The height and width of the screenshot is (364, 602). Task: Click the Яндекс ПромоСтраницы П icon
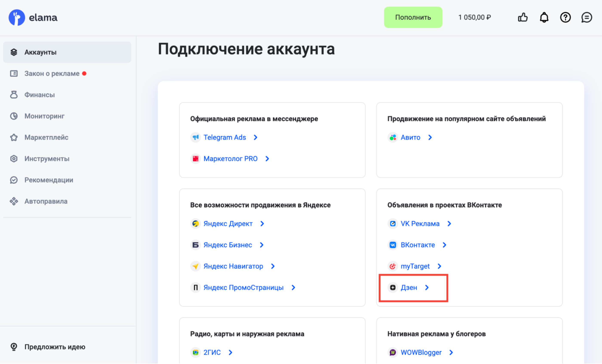195,288
